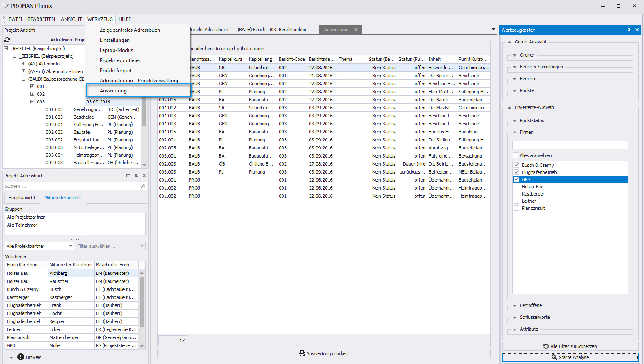Expand the Punkte section

point(514,91)
